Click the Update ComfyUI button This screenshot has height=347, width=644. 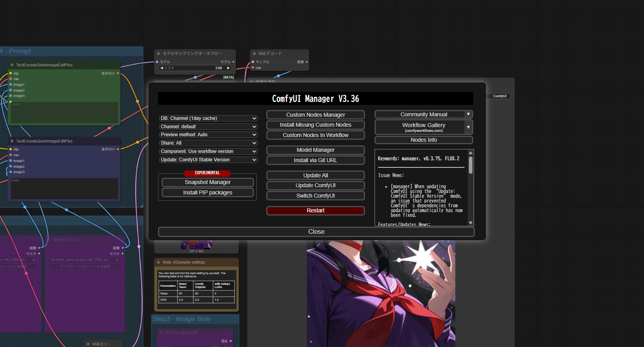coord(316,185)
